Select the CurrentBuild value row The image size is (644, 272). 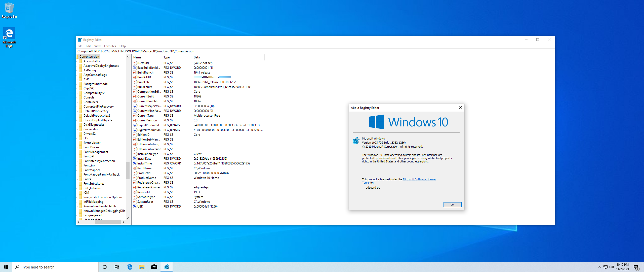click(198, 96)
